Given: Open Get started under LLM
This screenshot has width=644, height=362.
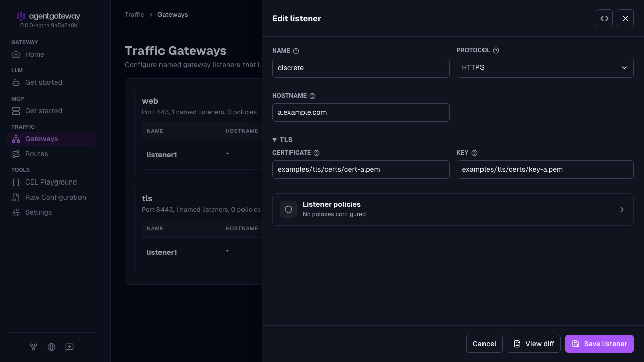Looking at the screenshot, I should 51,82.
